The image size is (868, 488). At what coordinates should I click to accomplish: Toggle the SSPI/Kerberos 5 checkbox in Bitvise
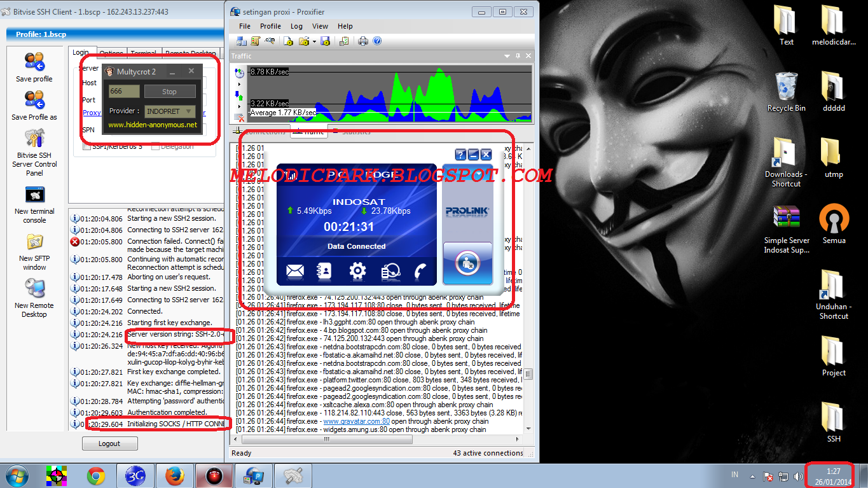(x=87, y=147)
